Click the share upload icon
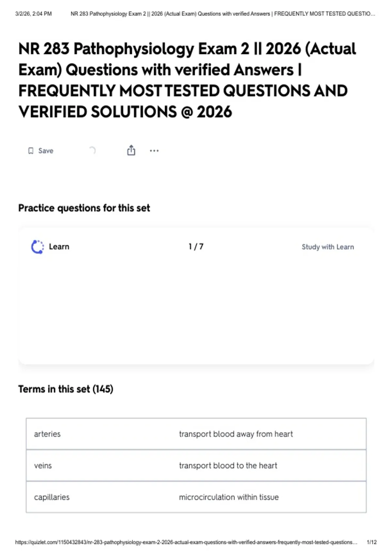Screen dimensions: 392x556 click(131, 150)
